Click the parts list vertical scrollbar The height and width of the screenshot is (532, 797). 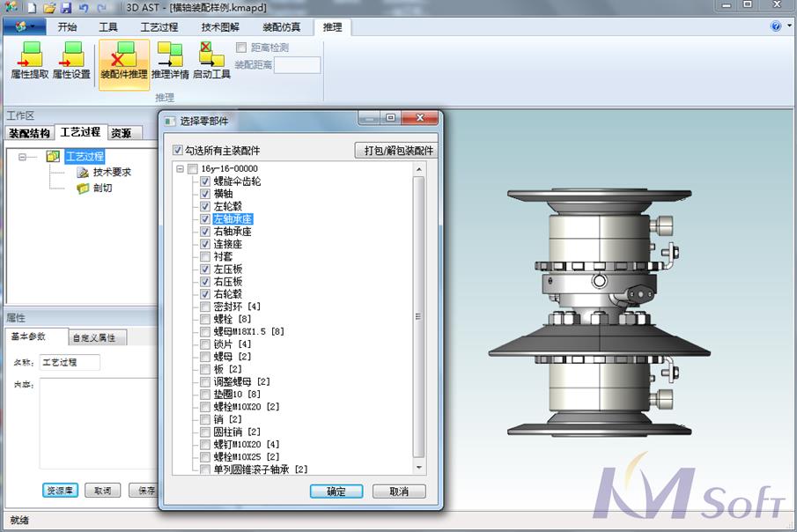click(418, 317)
